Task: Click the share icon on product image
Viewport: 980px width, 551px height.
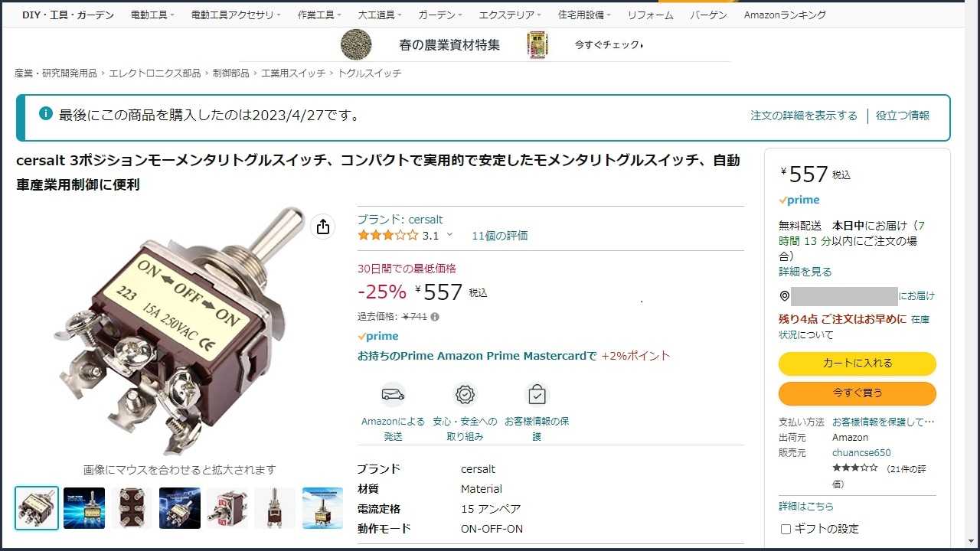Action: pos(323,227)
